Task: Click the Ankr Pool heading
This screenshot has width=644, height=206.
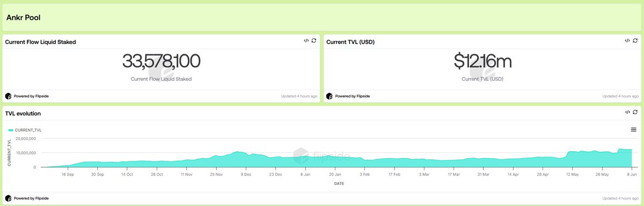Action: [24, 18]
